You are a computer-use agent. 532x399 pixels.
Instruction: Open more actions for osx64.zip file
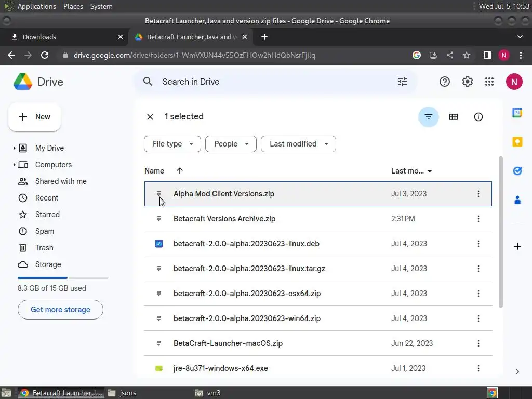(x=478, y=294)
